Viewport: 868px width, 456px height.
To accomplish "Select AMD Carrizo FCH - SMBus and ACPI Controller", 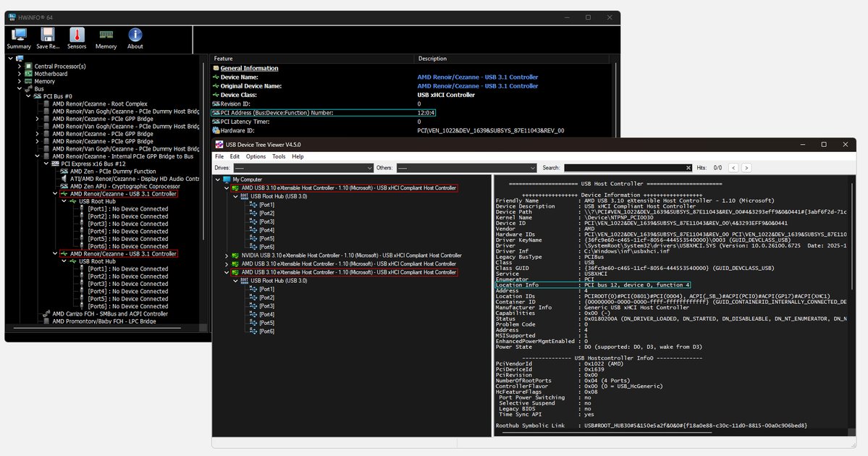I will [109, 314].
